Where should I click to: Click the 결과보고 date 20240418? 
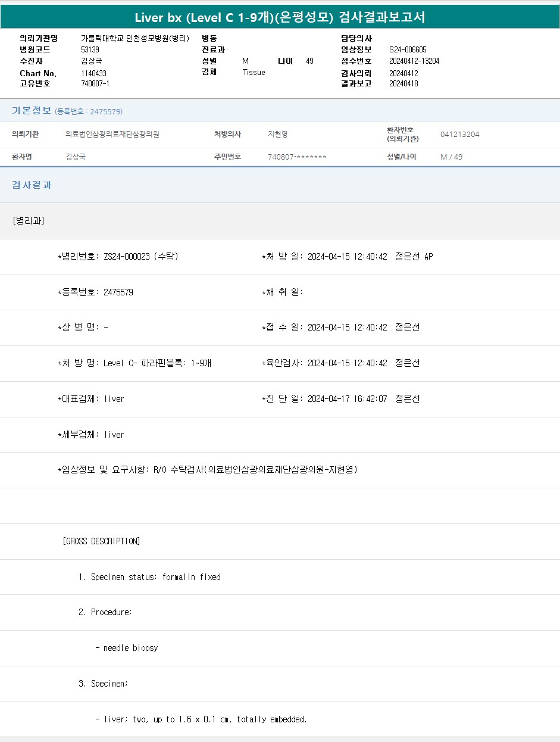[403, 83]
